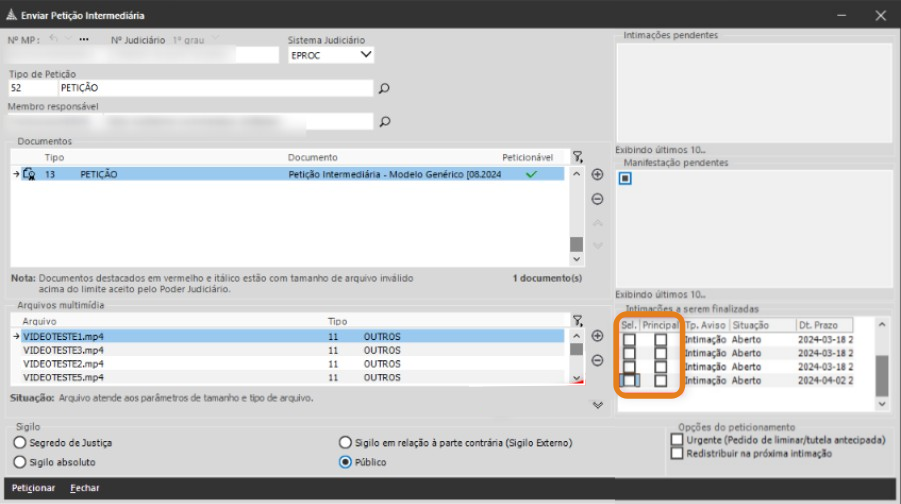Click the search icon beside Tipo de Petição
The width and height of the screenshot is (901, 504).
(383, 89)
